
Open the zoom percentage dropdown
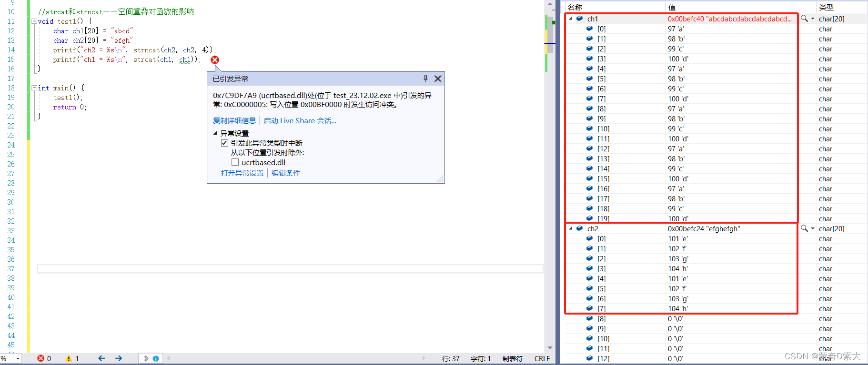pyautogui.click(x=18, y=358)
